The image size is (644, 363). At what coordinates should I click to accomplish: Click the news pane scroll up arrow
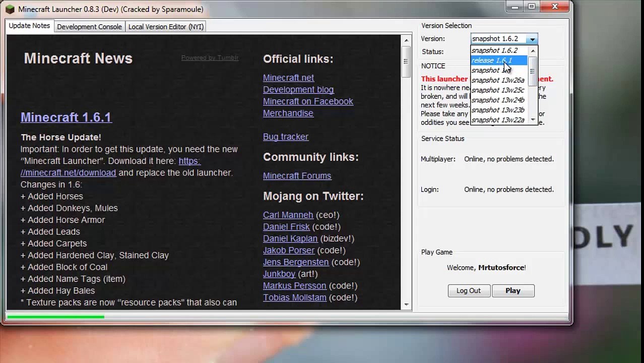[x=406, y=40]
